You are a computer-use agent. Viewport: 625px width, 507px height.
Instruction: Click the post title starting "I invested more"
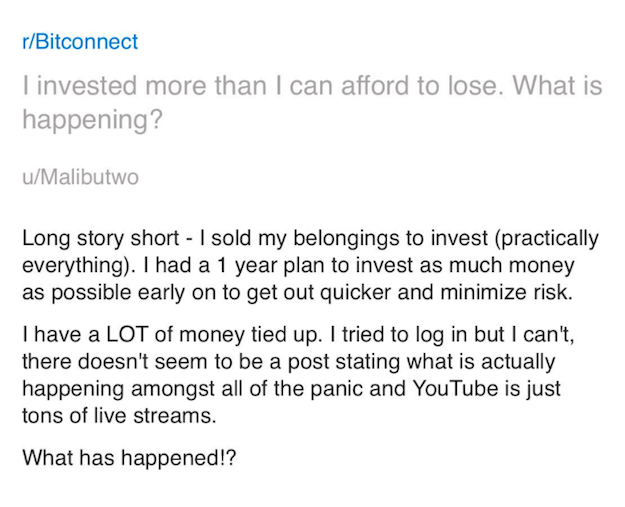point(312,102)
